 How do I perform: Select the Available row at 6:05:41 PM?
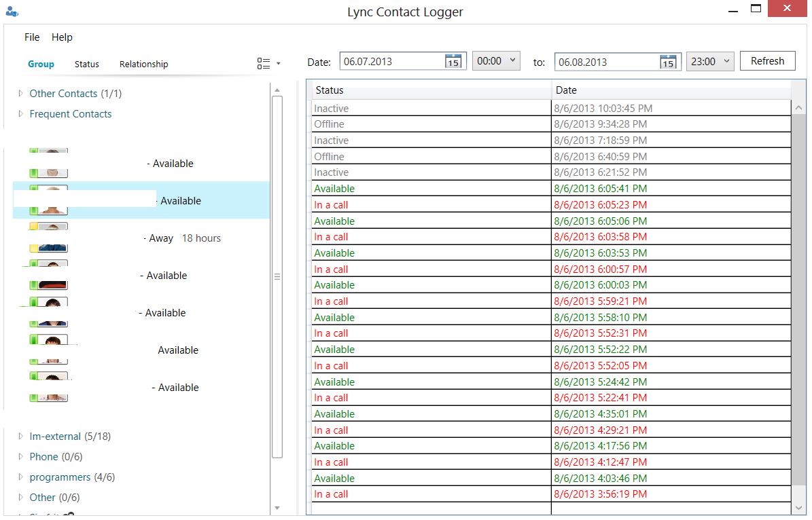coord(551,188)
